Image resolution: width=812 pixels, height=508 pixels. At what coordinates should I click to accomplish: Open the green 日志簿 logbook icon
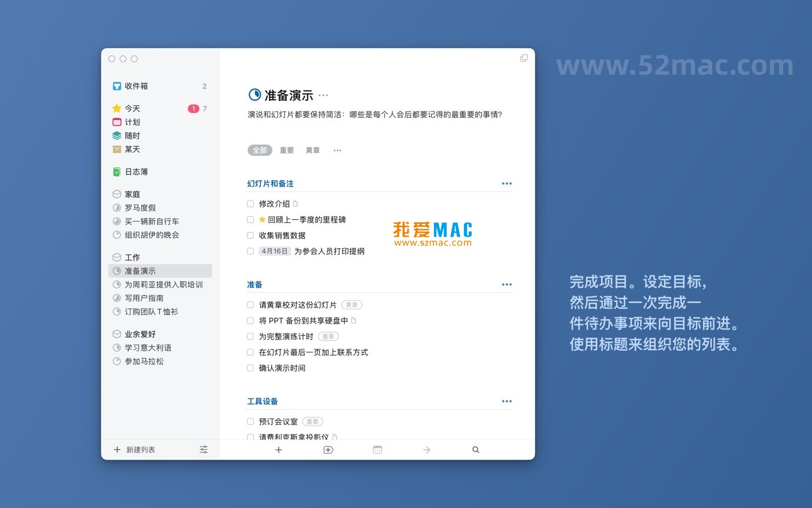coord(116,171)
